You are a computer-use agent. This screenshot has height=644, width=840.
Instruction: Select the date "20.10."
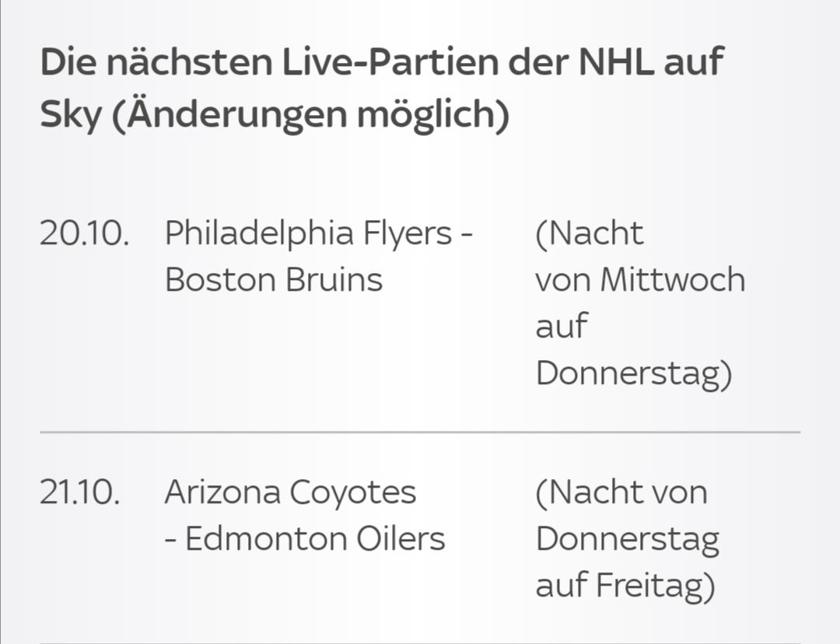pyautogui.click(x=84, y=233)
